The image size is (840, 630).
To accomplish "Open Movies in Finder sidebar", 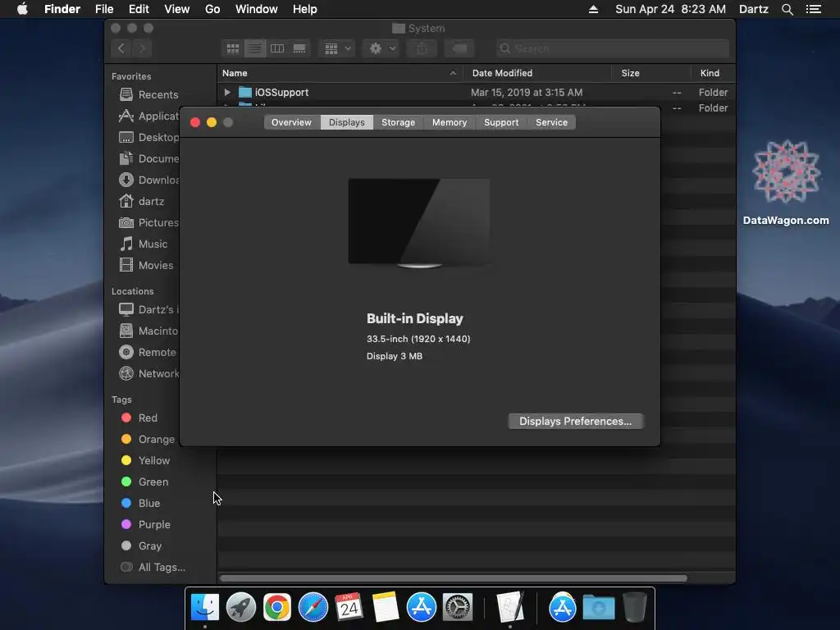I will coord(147,266).
